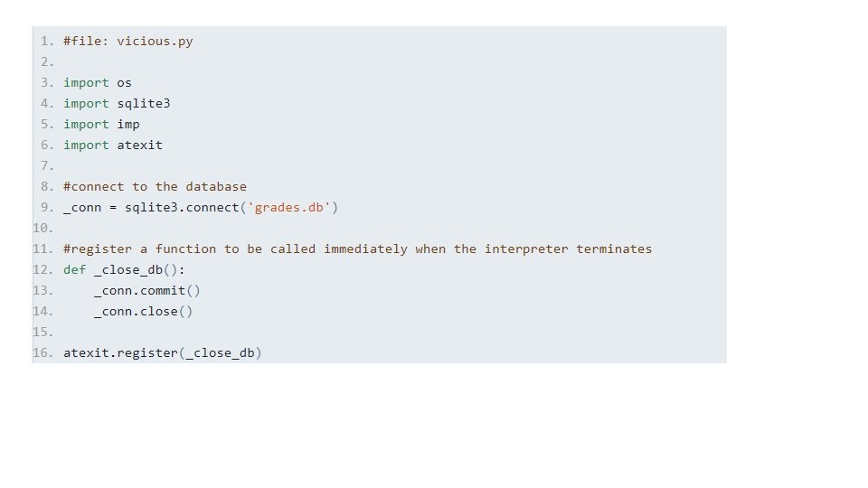The height and width of the screenshot is (488, 868).
Task: Click on 'import os' statement
Action: click(x=98, y=82)
